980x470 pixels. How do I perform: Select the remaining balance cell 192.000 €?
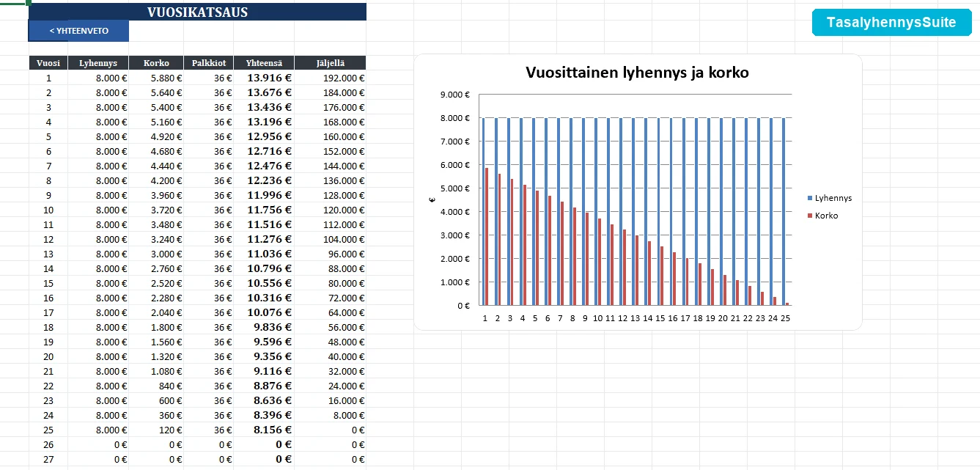pyautogui.click(x=331, y=78)
